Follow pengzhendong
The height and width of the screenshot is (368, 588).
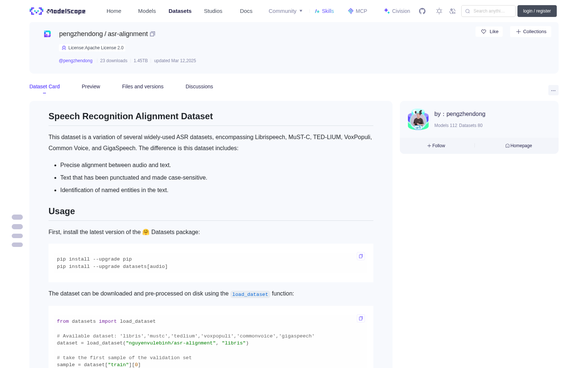coord(436,146)
